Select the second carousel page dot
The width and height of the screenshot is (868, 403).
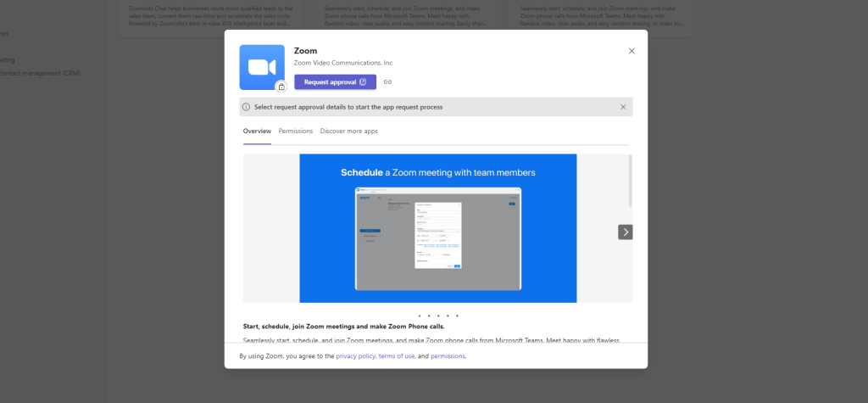pyautogui.click(x=429, y=316)
